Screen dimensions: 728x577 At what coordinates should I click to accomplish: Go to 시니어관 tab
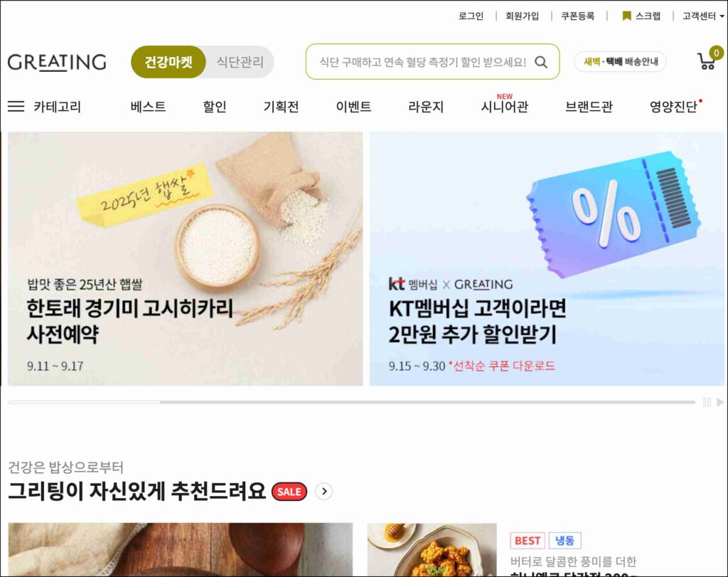(504, 107)
